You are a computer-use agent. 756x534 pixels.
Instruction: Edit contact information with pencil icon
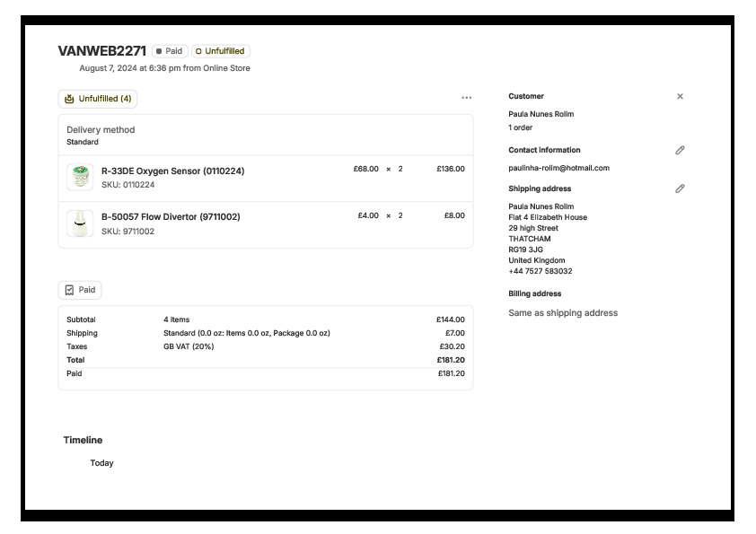click(x=680, y=150)
